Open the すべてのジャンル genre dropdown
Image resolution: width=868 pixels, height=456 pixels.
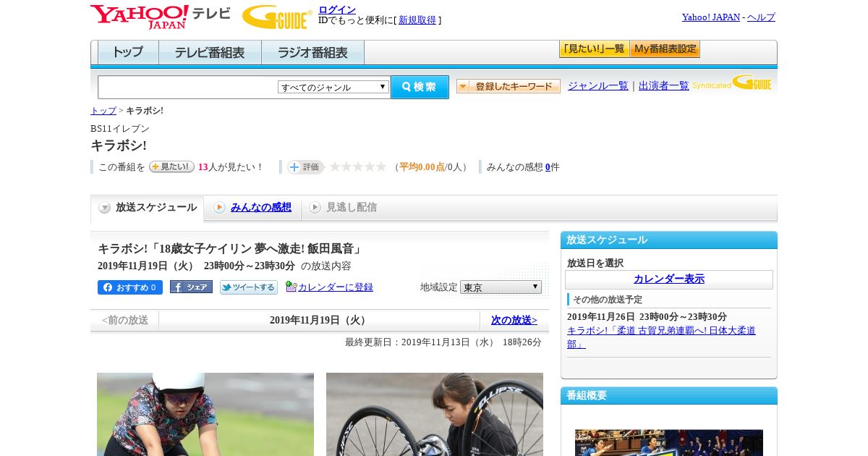(x=333, y=87)
